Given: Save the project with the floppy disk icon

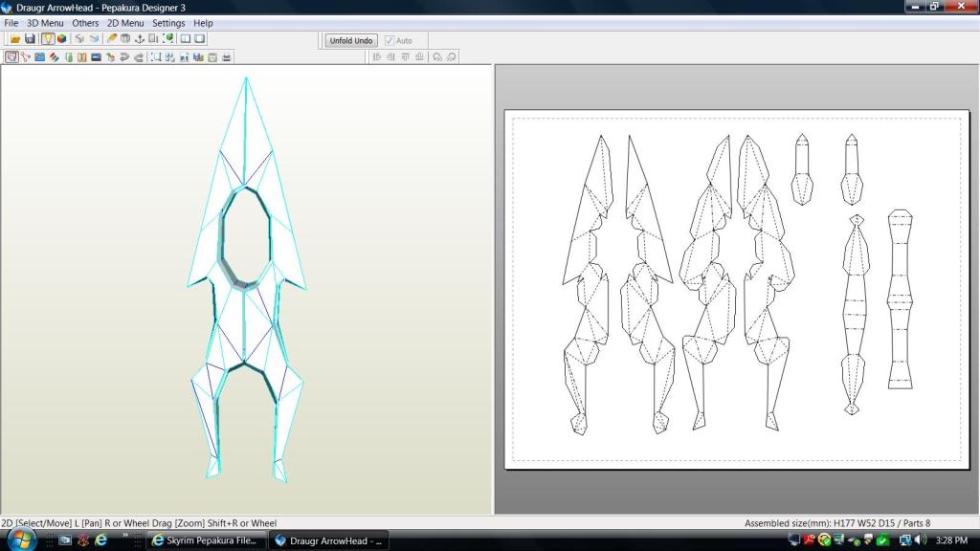Looking at the screenshot, I should click(x=30, y=38).
